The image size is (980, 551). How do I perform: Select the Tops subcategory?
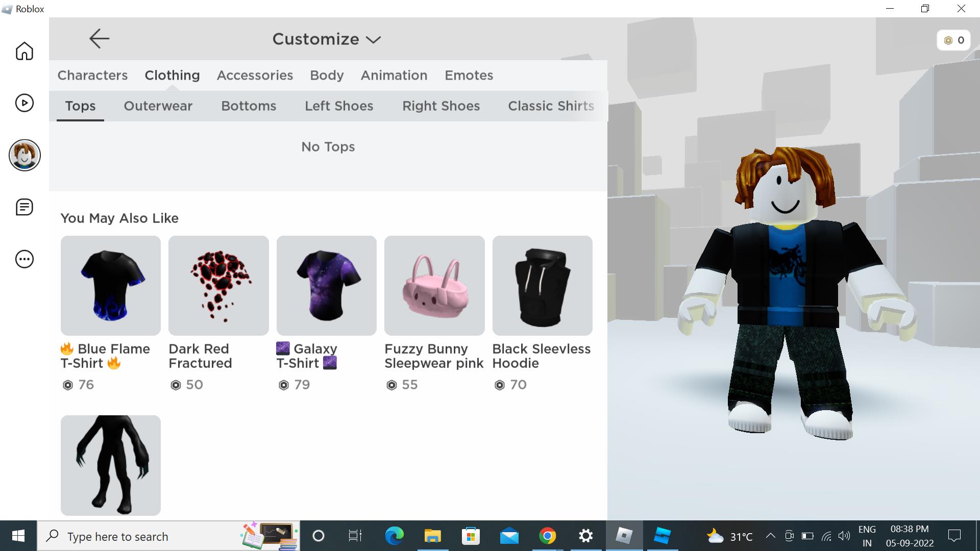(x=80, y=106)
